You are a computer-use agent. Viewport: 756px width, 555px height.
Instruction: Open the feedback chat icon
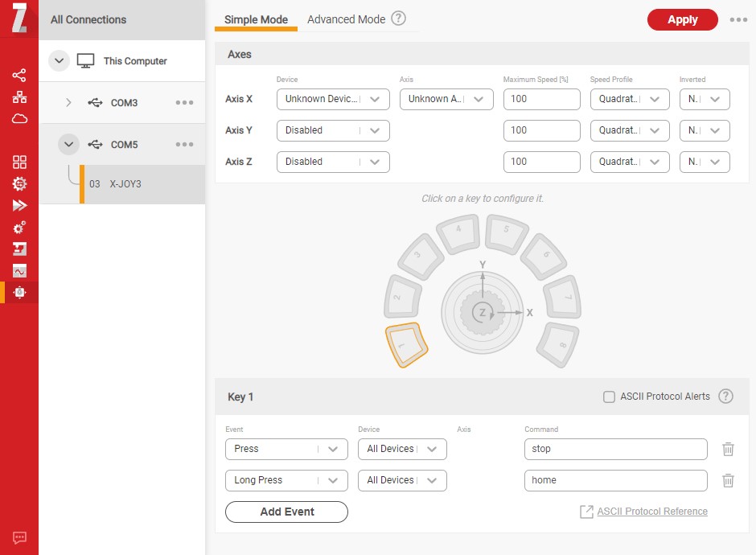19,537
